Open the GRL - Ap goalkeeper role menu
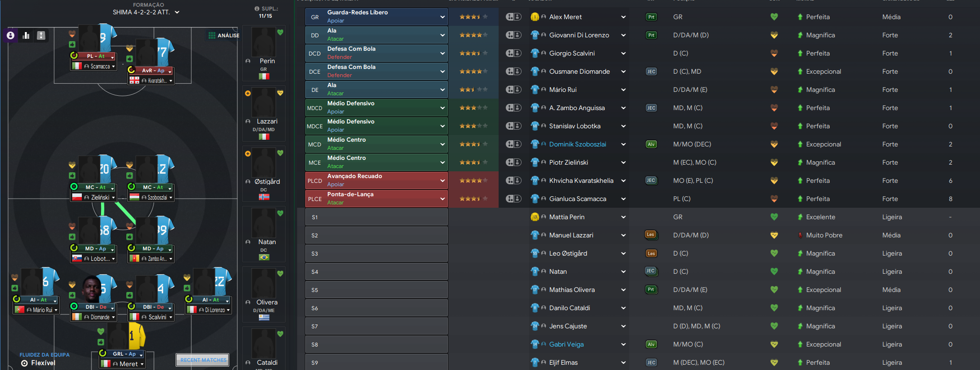Image resolution: width=980 pixels, height=370 pixels. point(141,355)
